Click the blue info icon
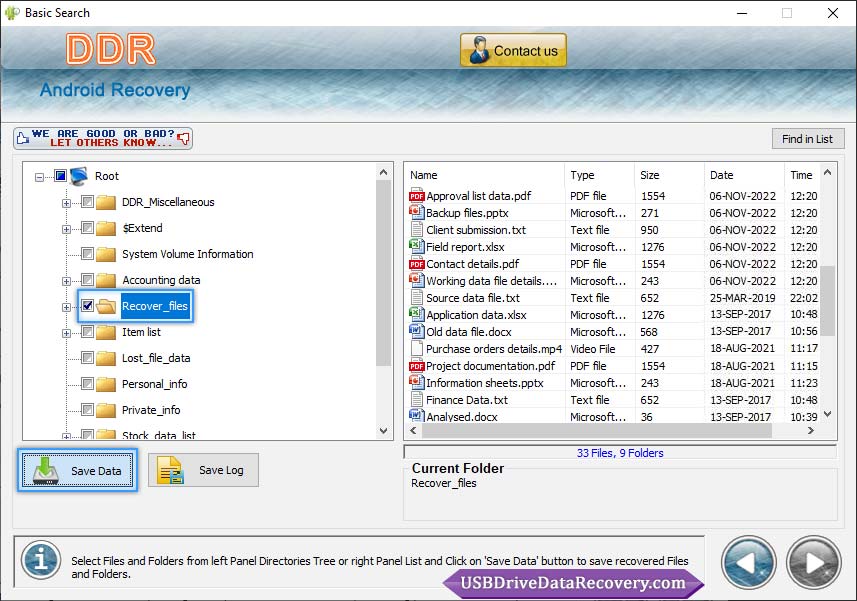 click(x=40, y=560)
